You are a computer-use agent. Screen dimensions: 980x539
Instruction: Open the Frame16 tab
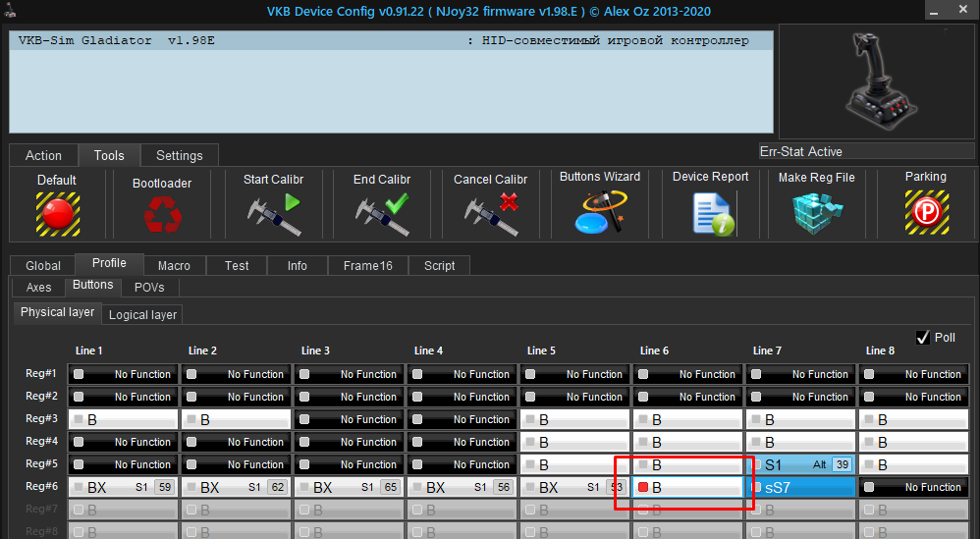click(x=367, y=265)
